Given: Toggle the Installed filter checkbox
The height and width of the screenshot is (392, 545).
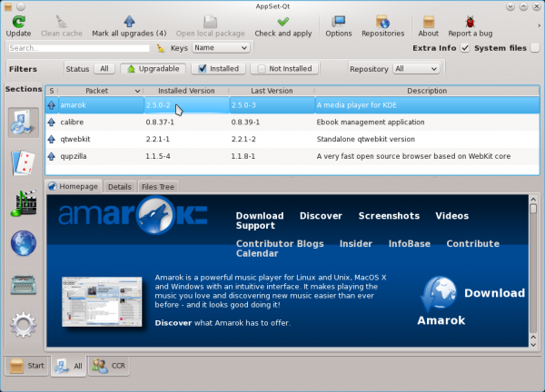Looking at the screenshot, I should click(203, 68).
